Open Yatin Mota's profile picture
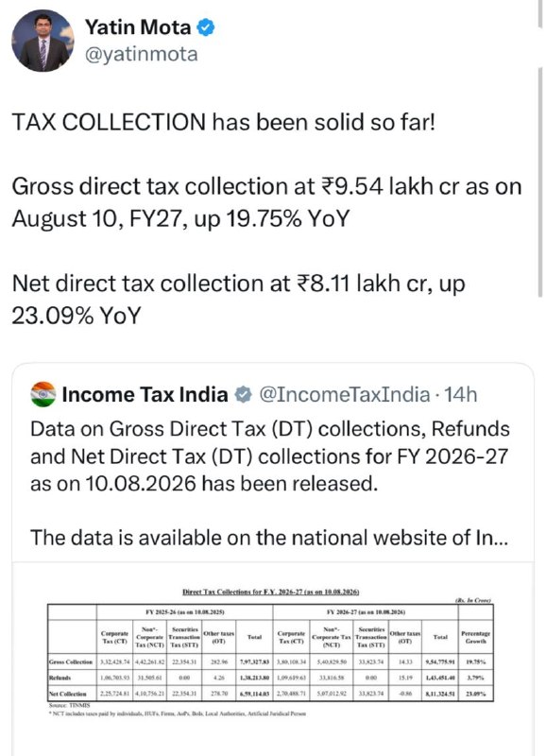 43,41
